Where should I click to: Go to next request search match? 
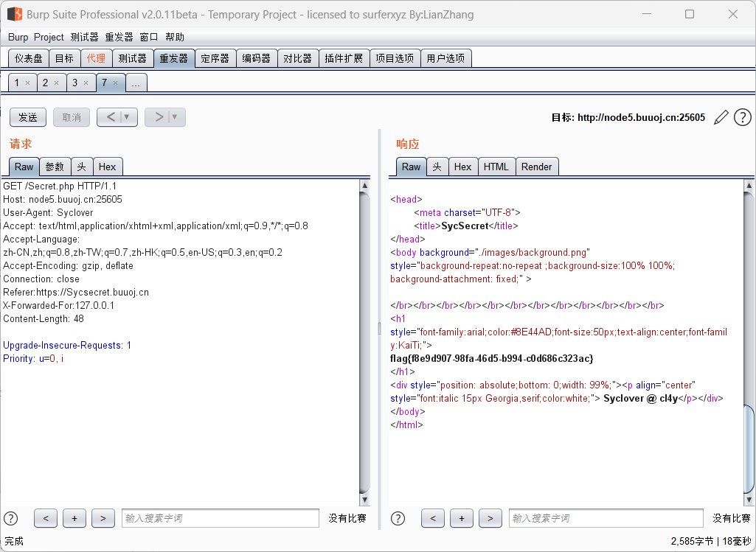click(103, 518)
